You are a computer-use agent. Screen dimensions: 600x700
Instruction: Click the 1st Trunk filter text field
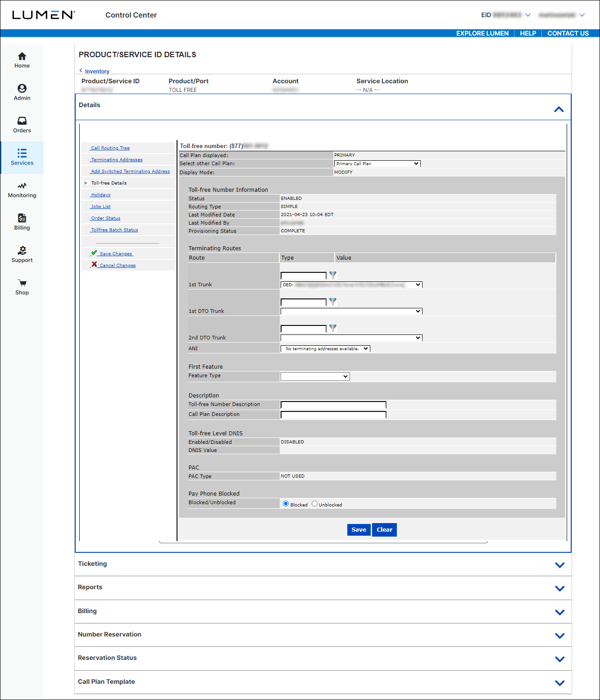coord(304,275)
